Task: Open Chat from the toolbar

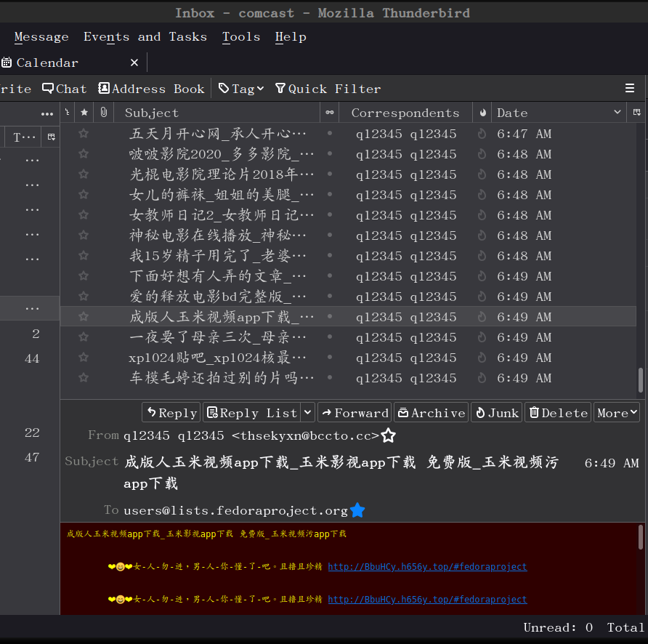Action: tap(65, 89)
